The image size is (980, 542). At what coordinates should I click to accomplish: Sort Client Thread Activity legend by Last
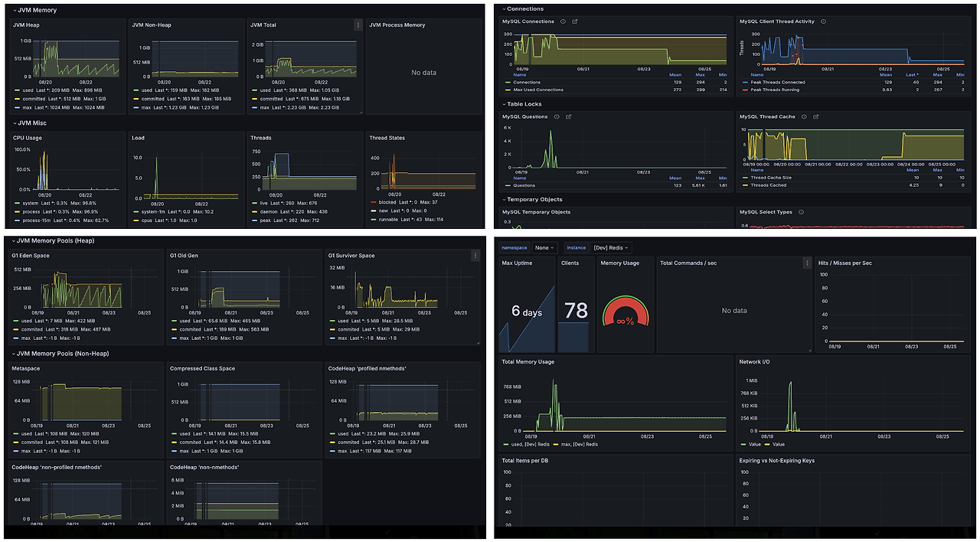pos(913,75)
